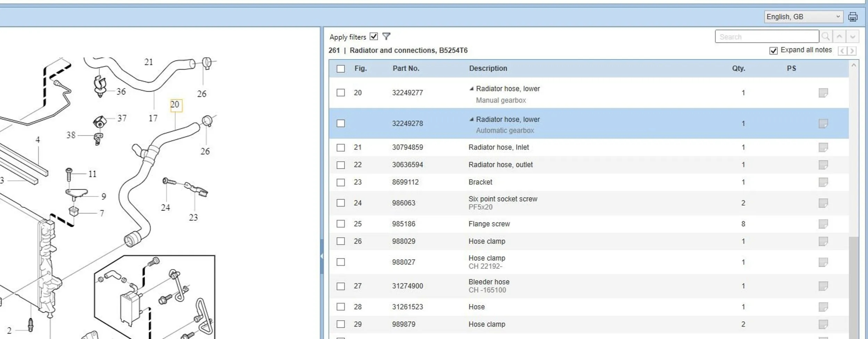This screenshot has height=339, width=868.
Task: Click the search magnifier icon
Action: pos(826,37)
